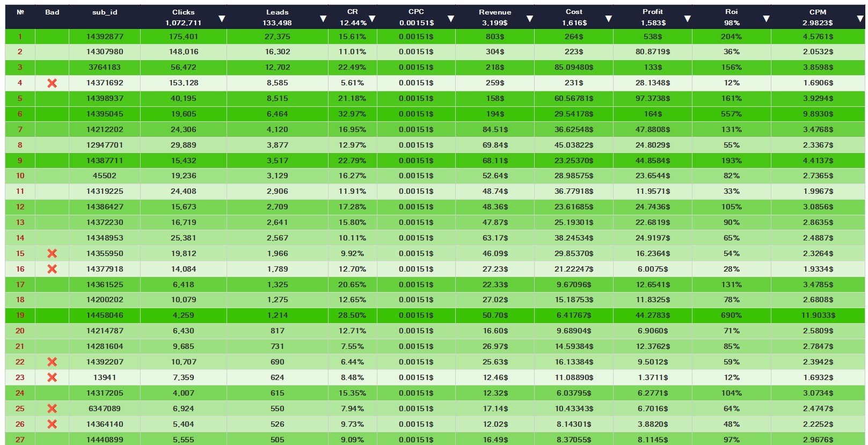Select the 803$ revenue cell
Screen dimensions: 868x445
[495, 37]
